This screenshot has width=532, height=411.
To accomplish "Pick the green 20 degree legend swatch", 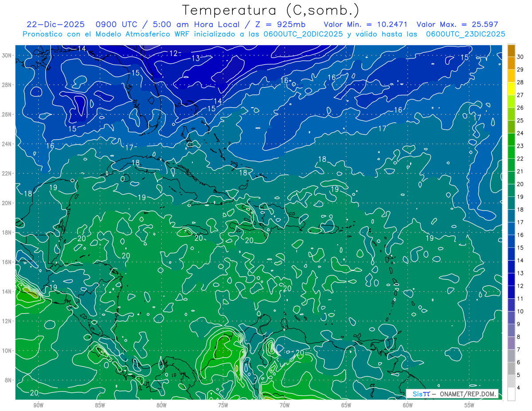I will (x=511, y=178).
